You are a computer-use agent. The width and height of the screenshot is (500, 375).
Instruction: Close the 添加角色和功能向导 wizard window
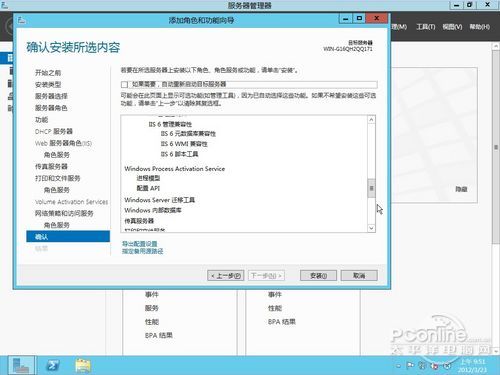pos(377,18)
